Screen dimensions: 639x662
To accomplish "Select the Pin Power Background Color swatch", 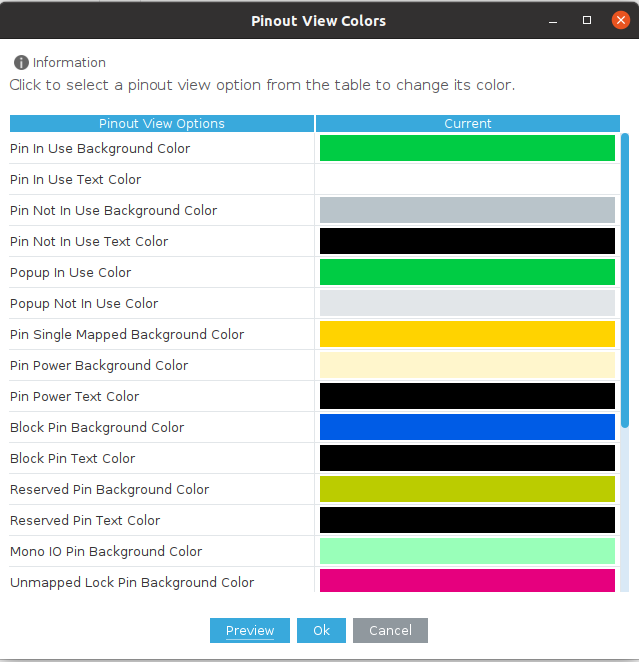I will [467, 365].
